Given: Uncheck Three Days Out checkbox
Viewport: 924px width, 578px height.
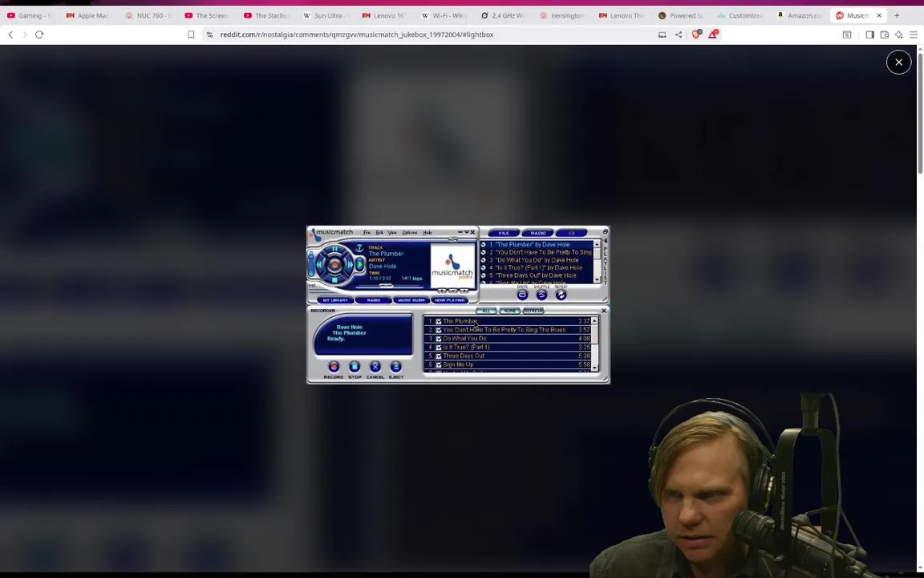Looking at the screenshot, I should pyautogui.click(x=439, y=356).
